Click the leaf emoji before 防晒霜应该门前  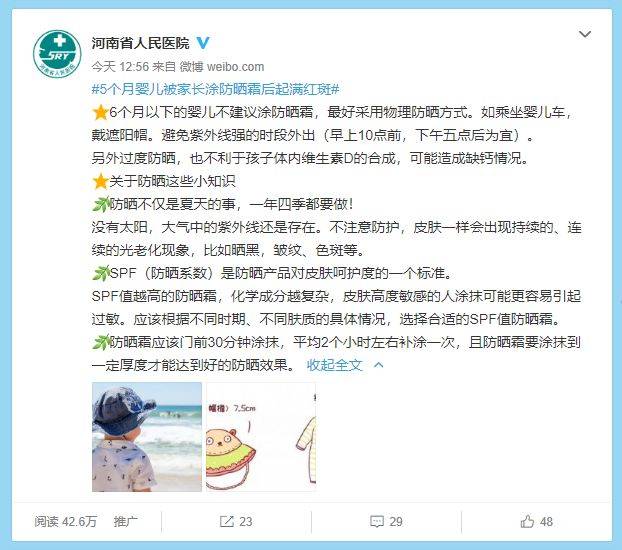[100, 342]
